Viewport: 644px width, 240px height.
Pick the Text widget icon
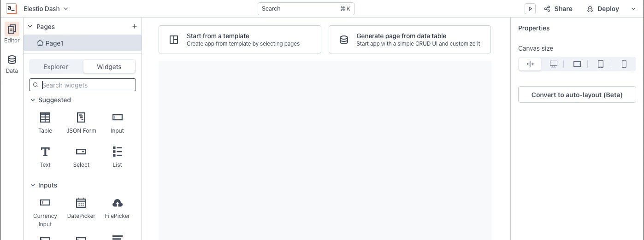[x=45, y=152]
